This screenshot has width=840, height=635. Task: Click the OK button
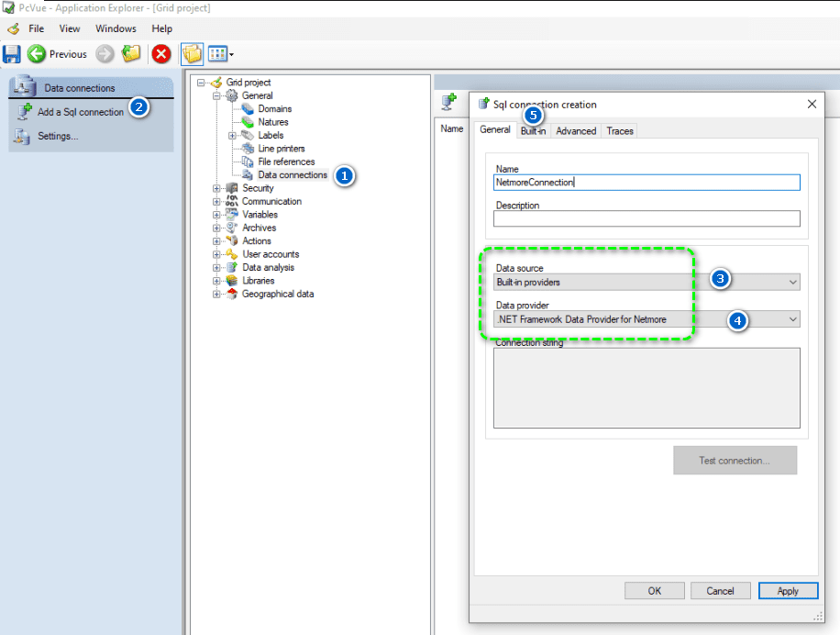click(654, 591)
